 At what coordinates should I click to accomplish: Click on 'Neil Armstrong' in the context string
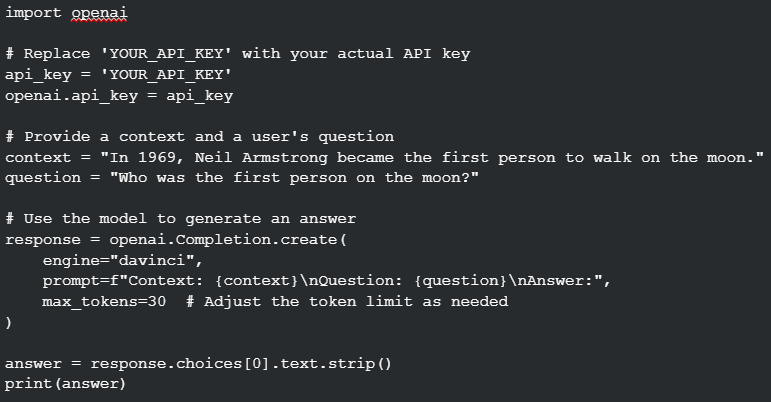tap(261, 158)
